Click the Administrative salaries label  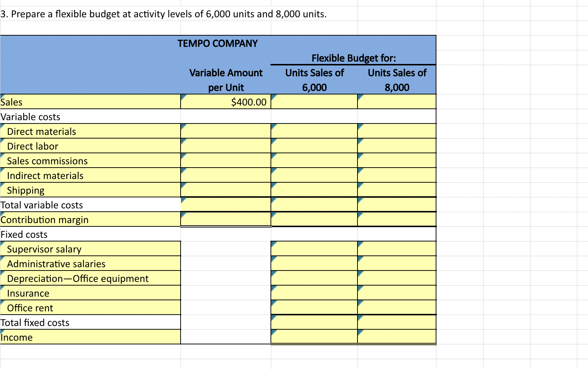[x=56, y=264]
